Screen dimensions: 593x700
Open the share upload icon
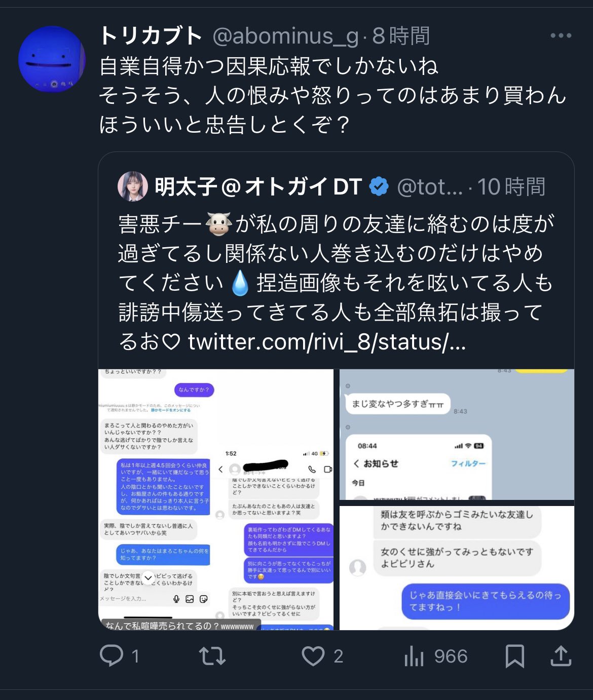pyautogui.click(x=561, y=656)
